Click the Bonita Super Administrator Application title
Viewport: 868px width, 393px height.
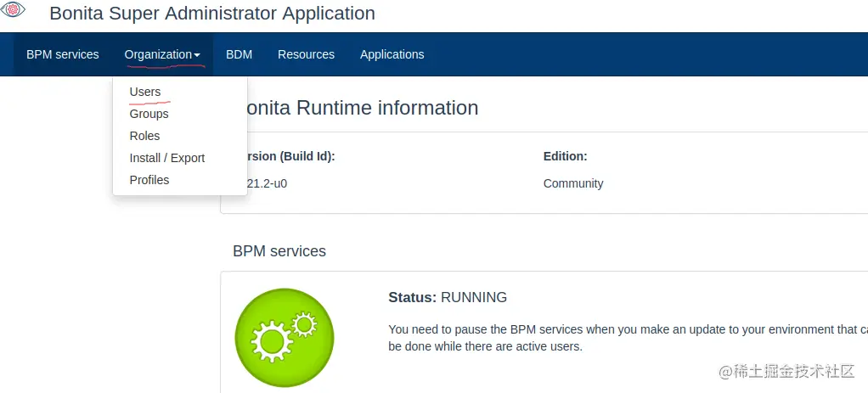[212, 14]
